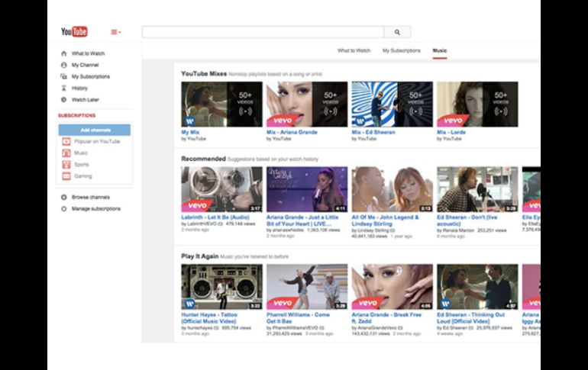Image resolution: width=588 pixels, height=370 pixels.
Task: Open the My Mix title link
Action: click(190, 132)
